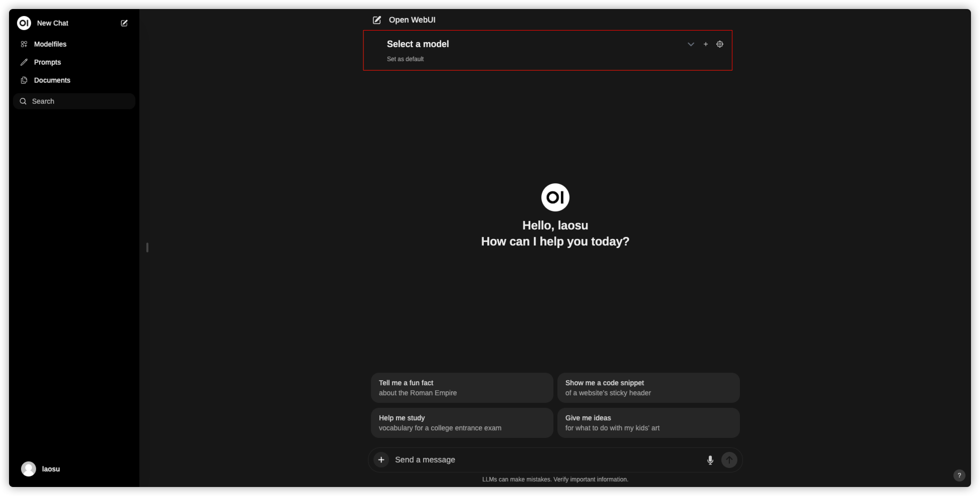
Task: Open settings via the gear icon
Action: click(x=720, y=44)
